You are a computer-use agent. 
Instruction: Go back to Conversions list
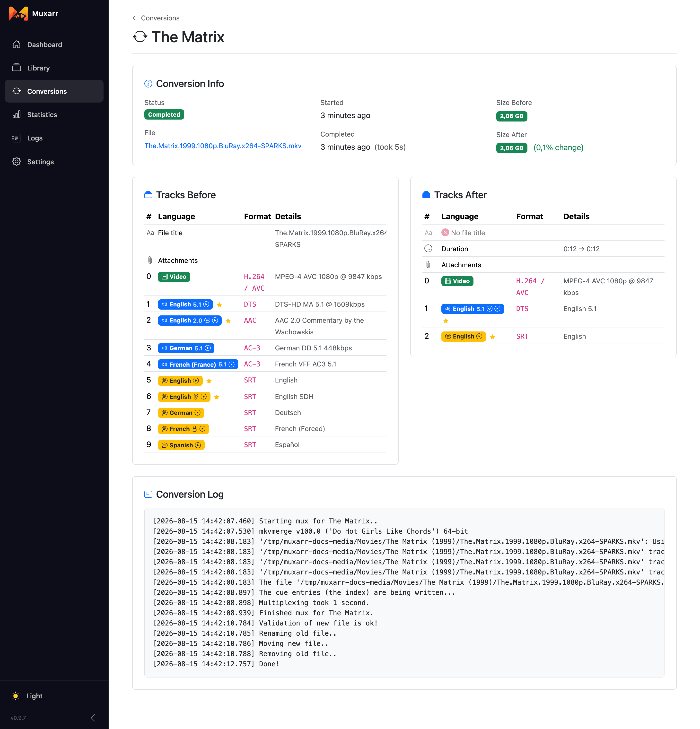click(156, 18)
